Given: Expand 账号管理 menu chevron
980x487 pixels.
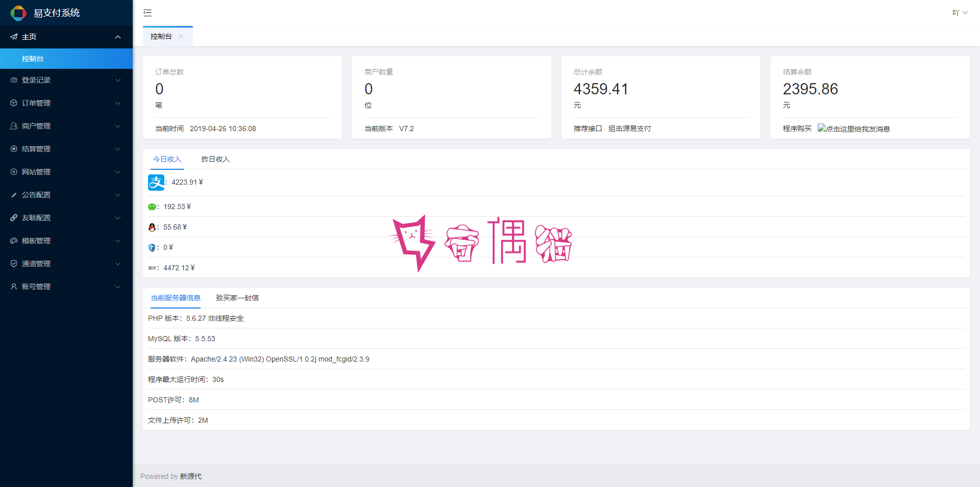Looking at the screenshot, I should 118,287.
